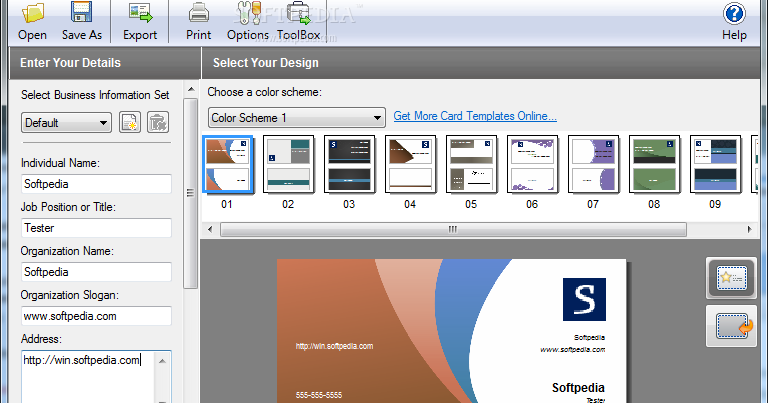Delete the business information set
The width and height of the screenshot is (768, 403).
[158, 122]
